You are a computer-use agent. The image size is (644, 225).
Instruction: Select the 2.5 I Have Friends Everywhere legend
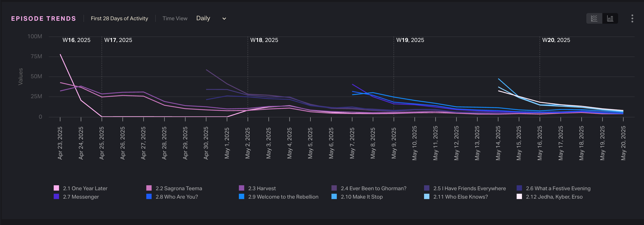[469, 188]
